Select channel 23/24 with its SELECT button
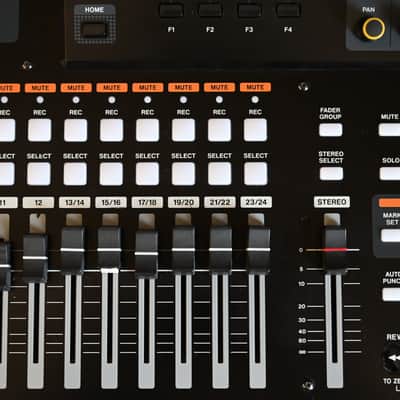Screen dimensions: 400x400 click(x=256, y=174)
